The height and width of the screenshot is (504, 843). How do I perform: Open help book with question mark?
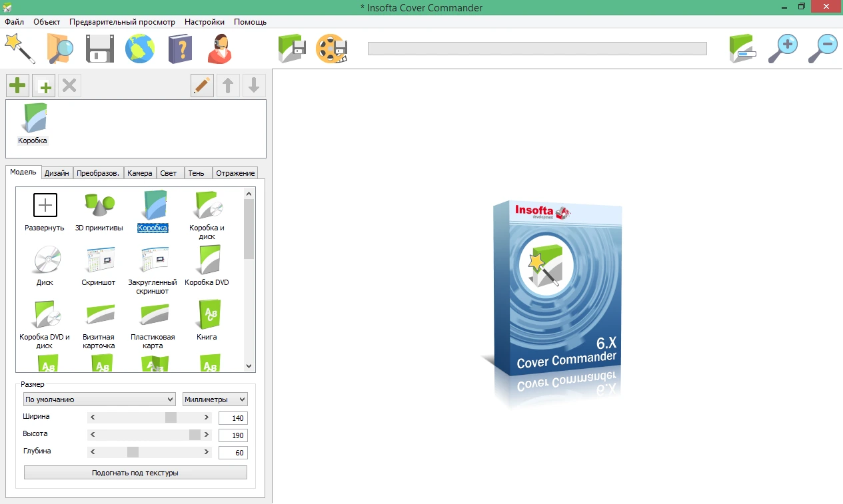point(180,49)
